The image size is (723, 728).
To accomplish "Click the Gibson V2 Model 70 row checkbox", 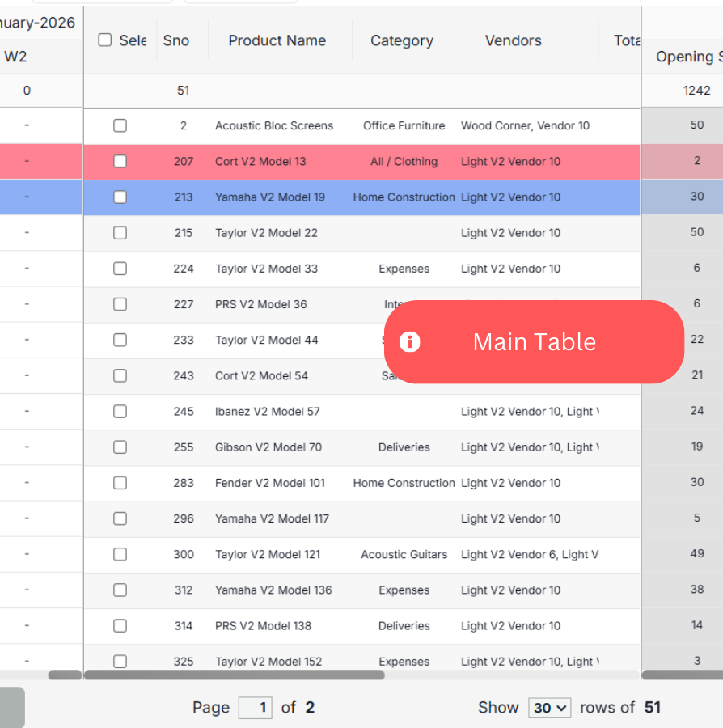I will click(x=120, y=447).
